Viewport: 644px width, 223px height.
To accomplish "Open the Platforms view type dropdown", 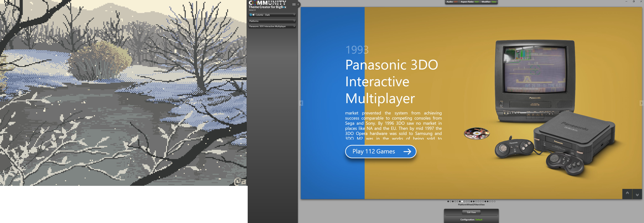I will (272, 21).
